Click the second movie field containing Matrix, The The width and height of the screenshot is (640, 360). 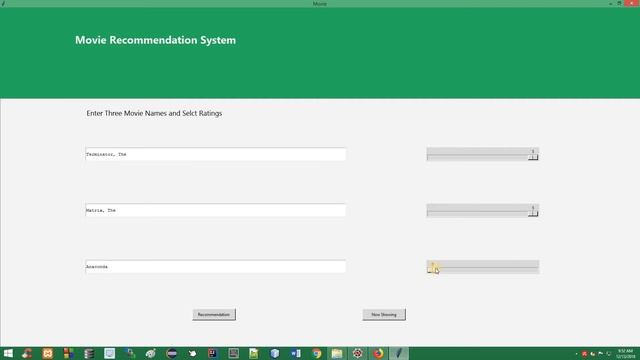tap(216, 210)
